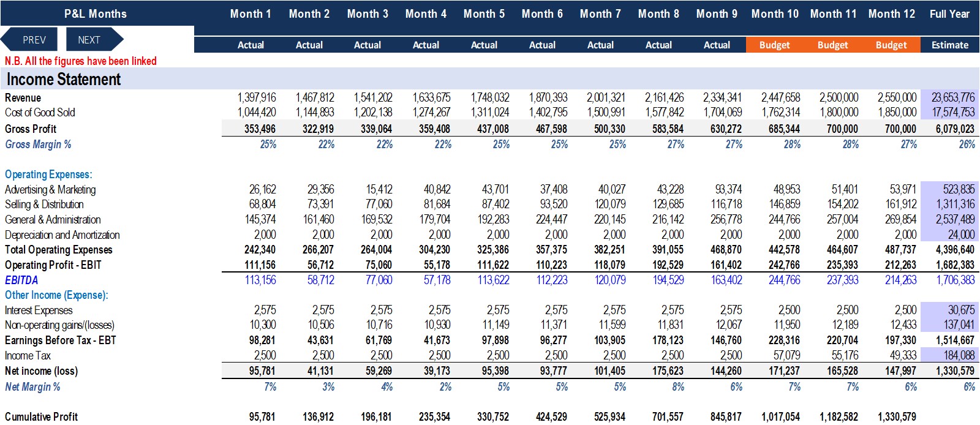The height and width of the screenshot is (425, 980).
Task: Click Month 8 Net Margin 8%
Action: pyautogui.click(x=678, y=387)
